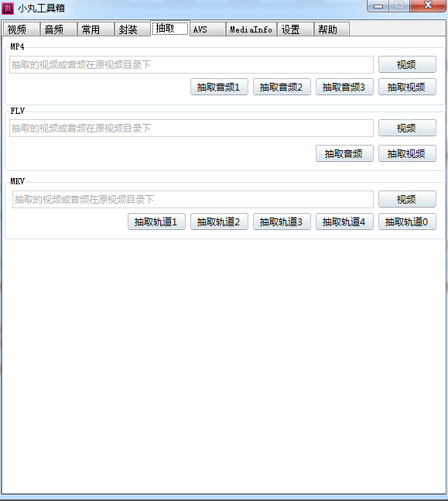Open the 设置 tab
Image resolution: width=448 pixels, height=501 pixels.
(x=296, y=29)
